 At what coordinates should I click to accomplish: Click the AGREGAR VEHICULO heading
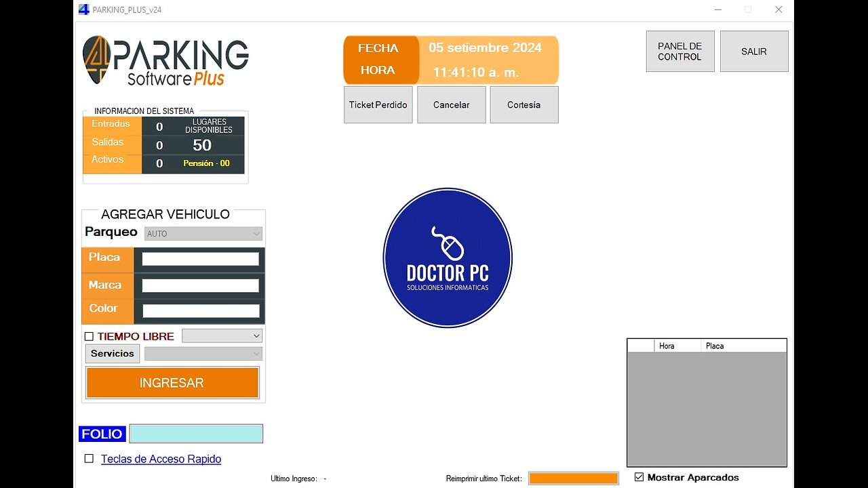[x=165, y=214]
